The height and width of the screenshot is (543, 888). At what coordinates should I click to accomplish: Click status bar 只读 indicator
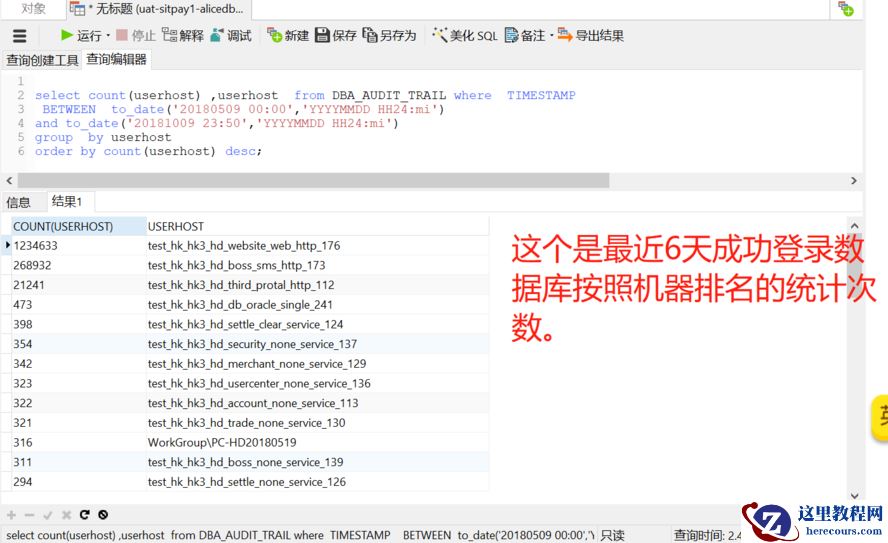612,535
